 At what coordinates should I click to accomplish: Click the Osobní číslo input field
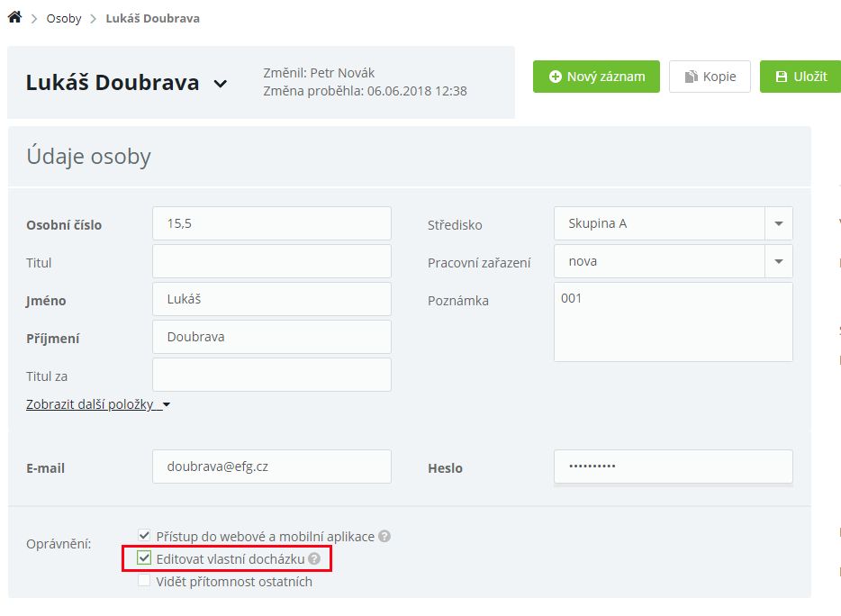tap(272, 223)
